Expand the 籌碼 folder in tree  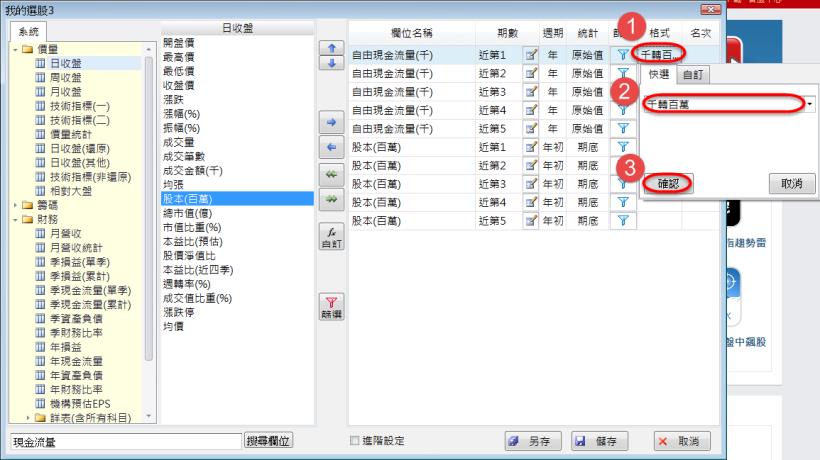15,205
